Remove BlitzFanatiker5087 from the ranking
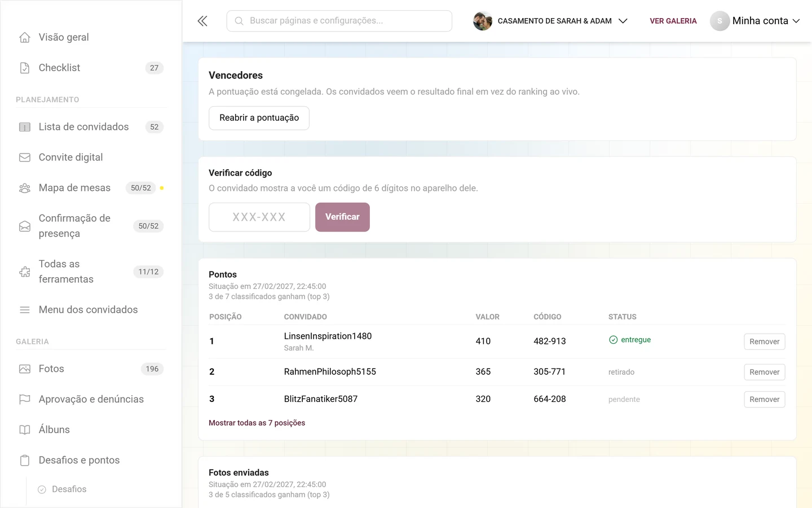 point(765,399)
